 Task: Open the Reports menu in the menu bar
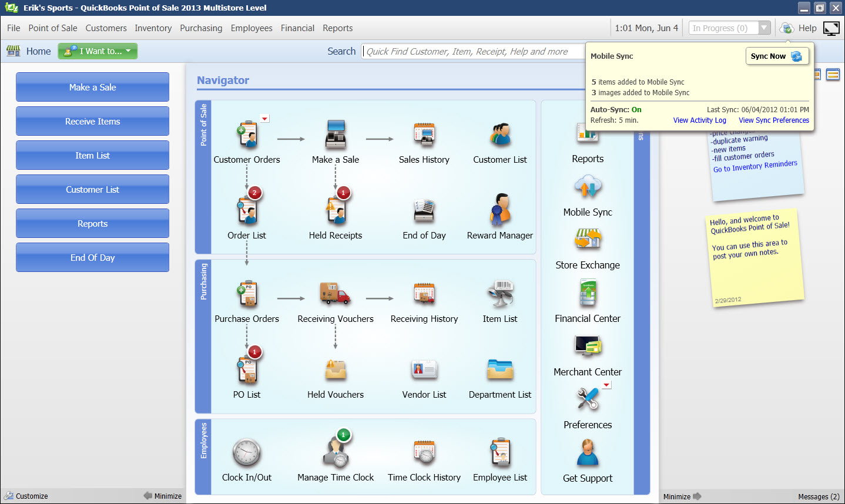pyautogui.click(x=337, y=28)
